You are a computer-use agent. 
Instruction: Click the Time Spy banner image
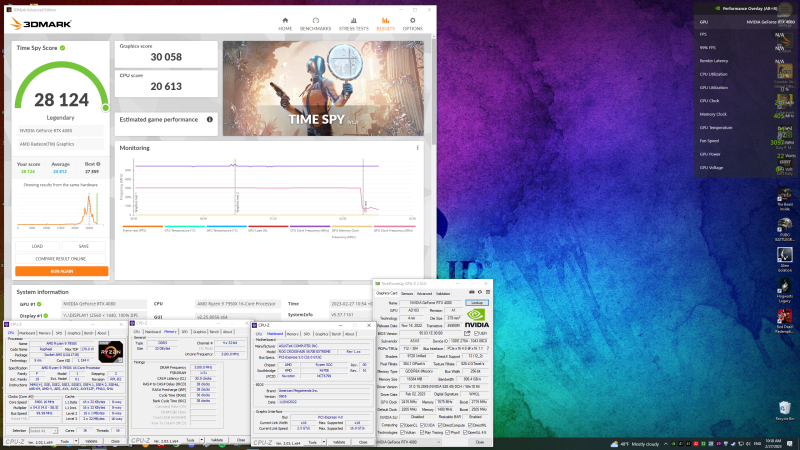click(x=323, y=88)
